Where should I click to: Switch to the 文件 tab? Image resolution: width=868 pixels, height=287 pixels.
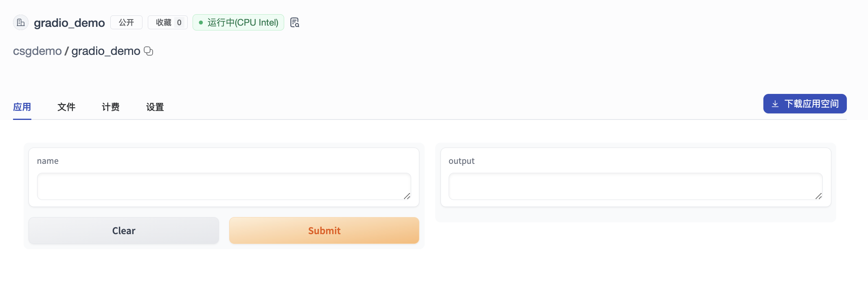click(x=66, y=107)
